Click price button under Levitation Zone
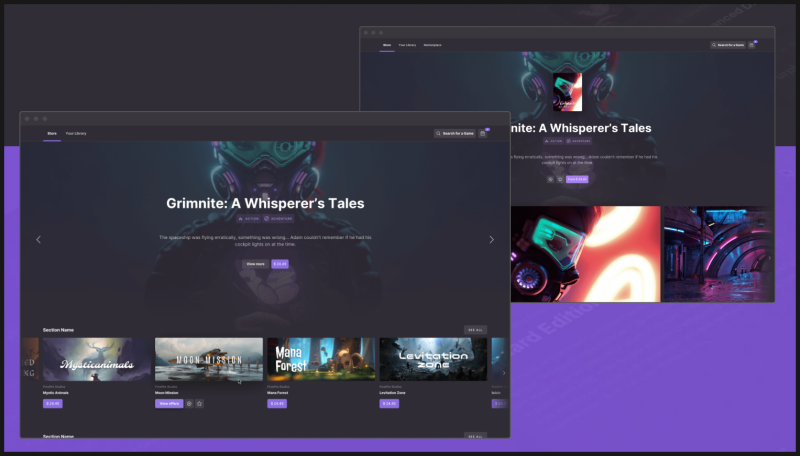The width and height of the screenshot is (800, 456). click(389, 403)
